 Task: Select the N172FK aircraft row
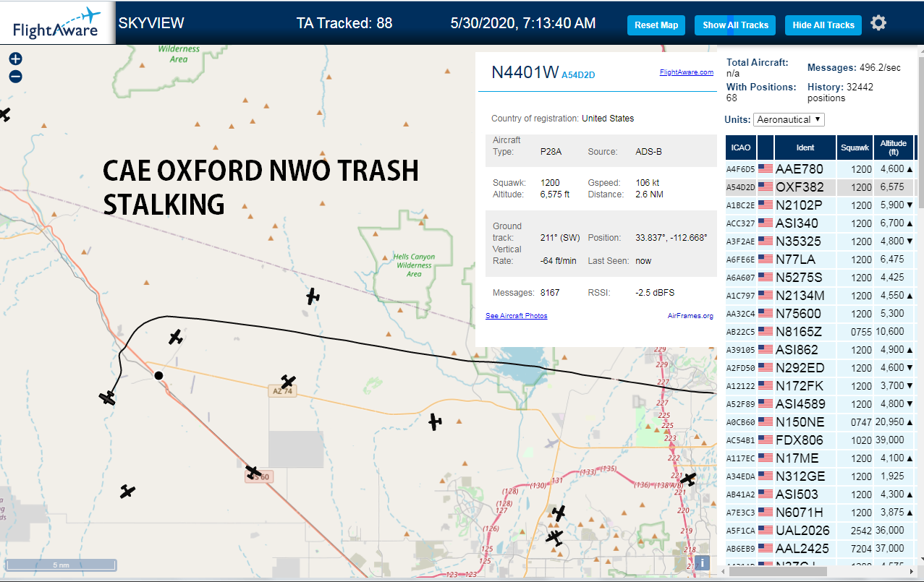pos(820,386)
